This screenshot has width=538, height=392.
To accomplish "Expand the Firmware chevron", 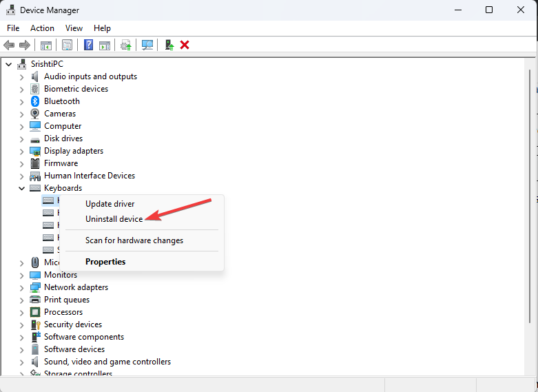I will coord(21,164).
